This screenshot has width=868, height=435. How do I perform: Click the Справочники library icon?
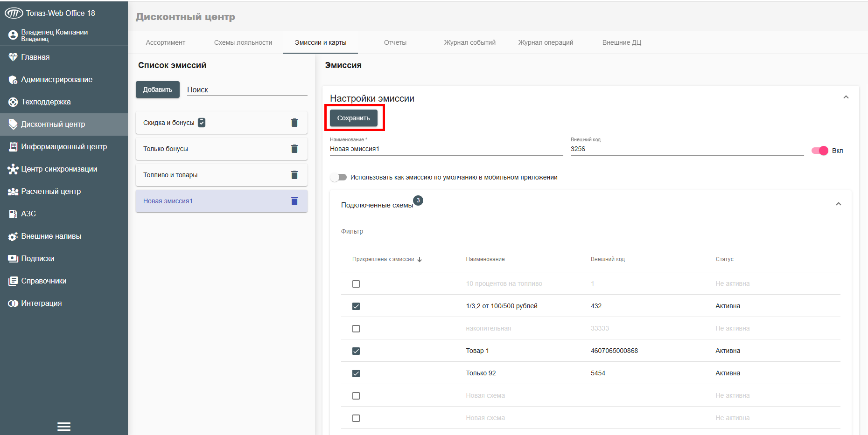click(13, 281)
